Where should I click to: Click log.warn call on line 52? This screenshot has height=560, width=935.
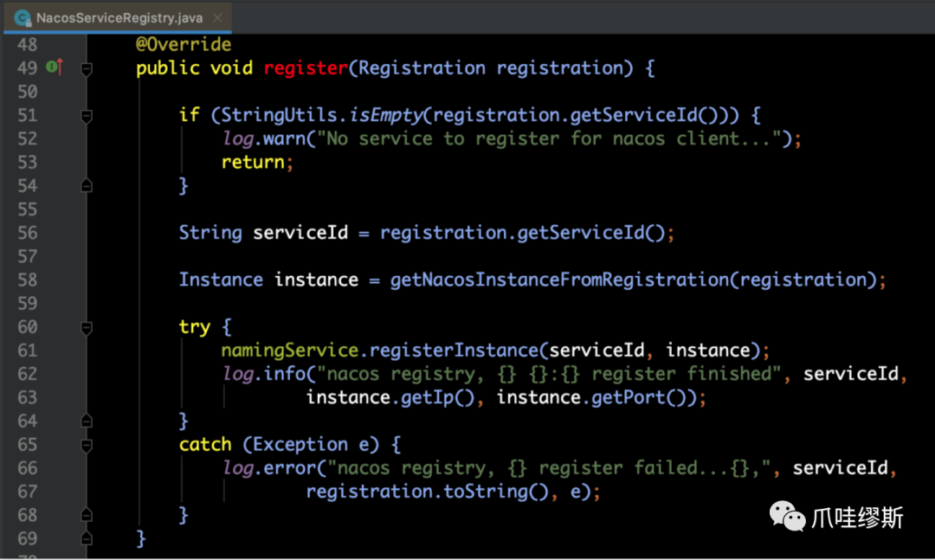(263, 139)
